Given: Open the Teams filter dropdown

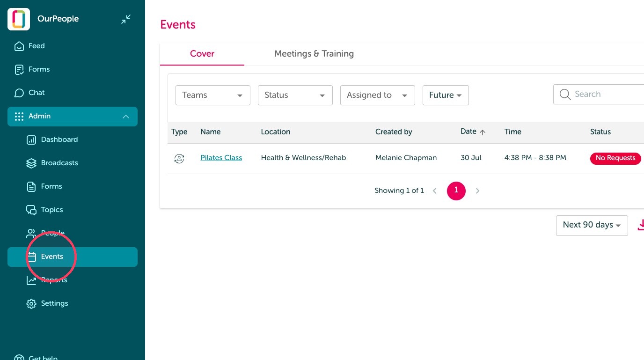Looking at the screenshot, I should tap(213, 95).
